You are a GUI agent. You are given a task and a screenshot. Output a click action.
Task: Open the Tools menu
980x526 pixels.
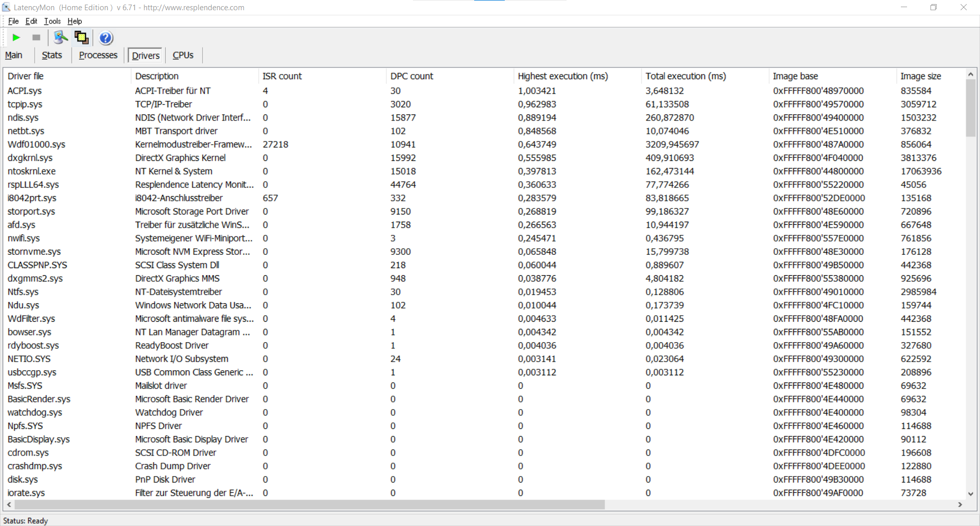(x=52, y=21)
